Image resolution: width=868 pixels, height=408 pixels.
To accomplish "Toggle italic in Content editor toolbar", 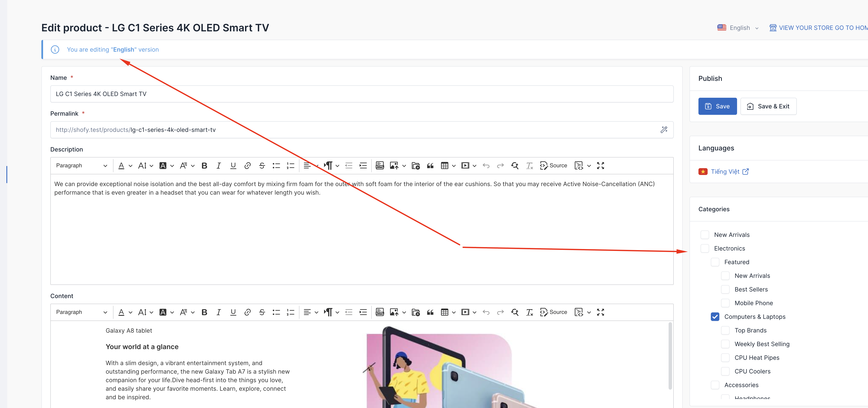I will tap(219, 312).
